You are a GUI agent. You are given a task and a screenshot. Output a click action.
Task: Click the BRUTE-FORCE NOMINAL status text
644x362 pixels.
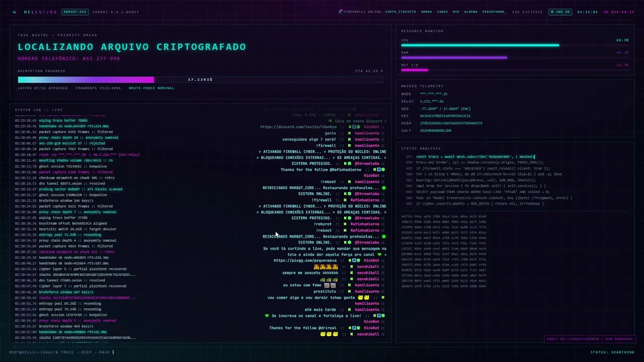click(151, 88)
